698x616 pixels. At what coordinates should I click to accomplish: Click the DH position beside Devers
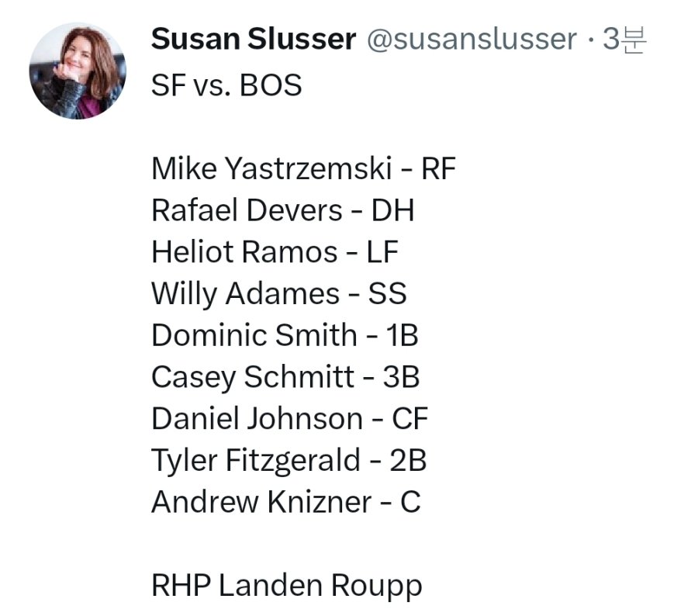392,210
